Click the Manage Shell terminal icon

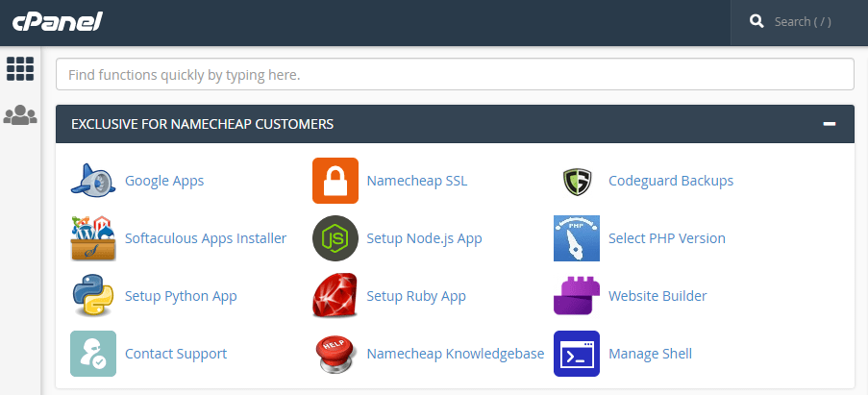pyautogui.click(x=577, y=354)
